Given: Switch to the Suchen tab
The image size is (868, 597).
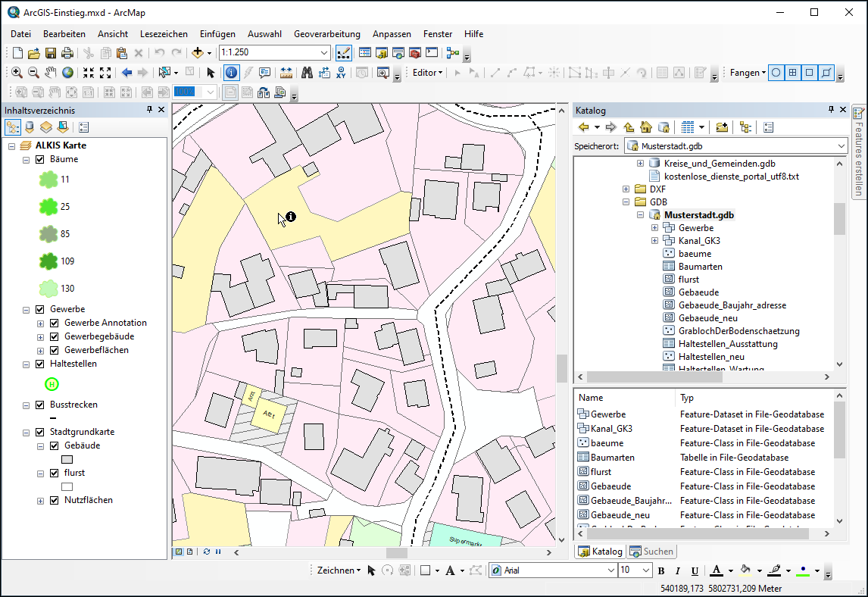Looking at the screenshot, I should [x=652, y=551].
